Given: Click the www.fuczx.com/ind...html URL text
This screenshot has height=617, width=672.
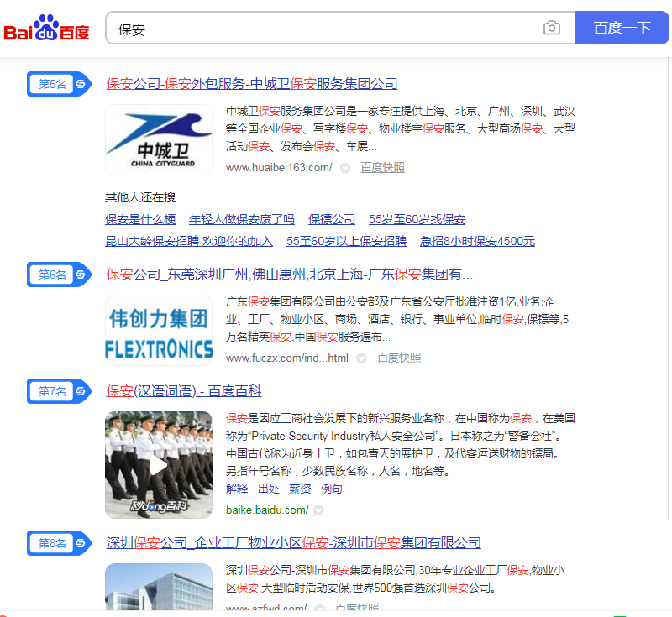Looking at the screenshot, I should click(x=287, y=358).
